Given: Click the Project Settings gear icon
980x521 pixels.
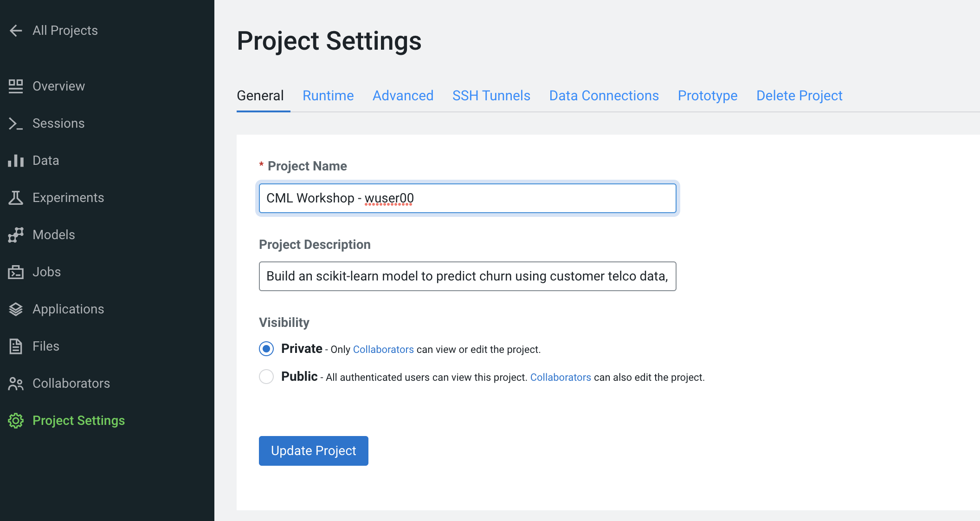Looking at the screenshot, I should (x=16, y=421).
